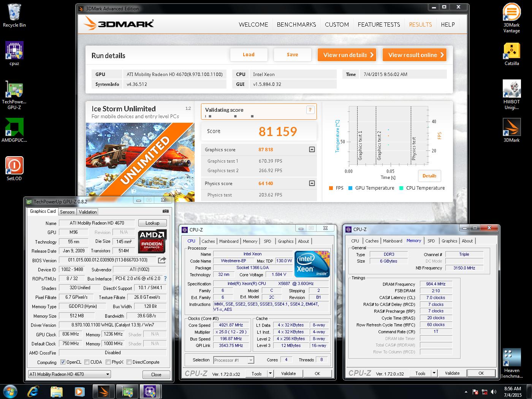Image resolution: width=532 pixels, height=399 pixels.
Task: Click OK in CPU-Z Memory window
Action: 481,373
